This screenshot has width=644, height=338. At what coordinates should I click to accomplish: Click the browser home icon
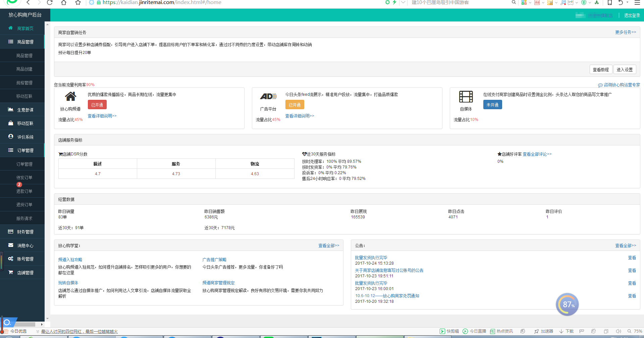[64, 2]
